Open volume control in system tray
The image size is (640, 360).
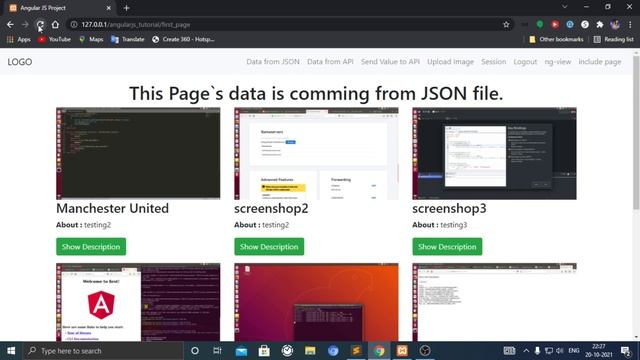click(560, 351)
